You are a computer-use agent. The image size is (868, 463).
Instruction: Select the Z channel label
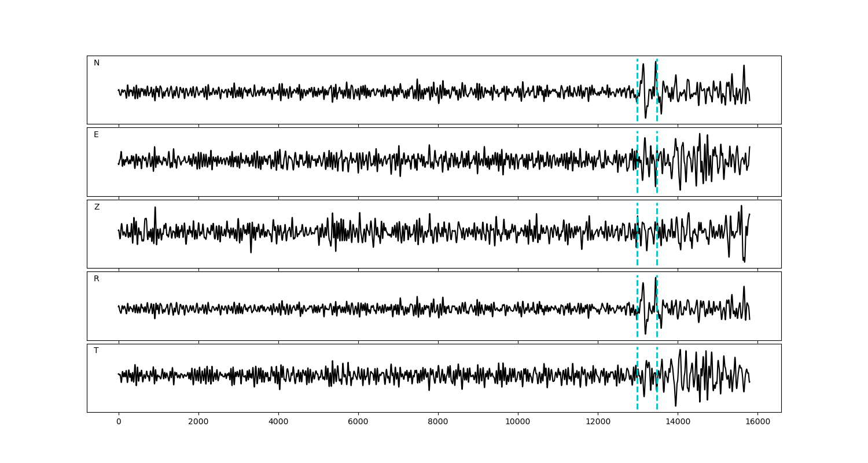(x=97, y=207)
